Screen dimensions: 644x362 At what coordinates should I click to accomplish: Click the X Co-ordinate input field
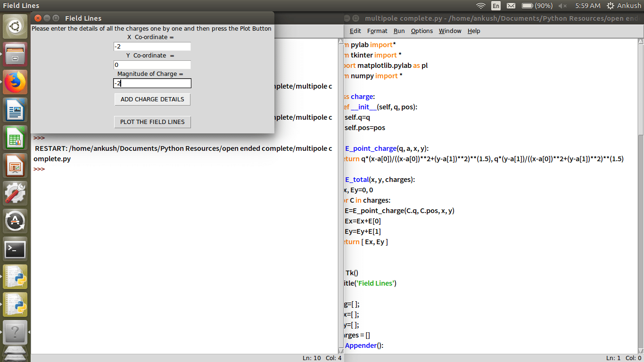[x=152, y=46]
